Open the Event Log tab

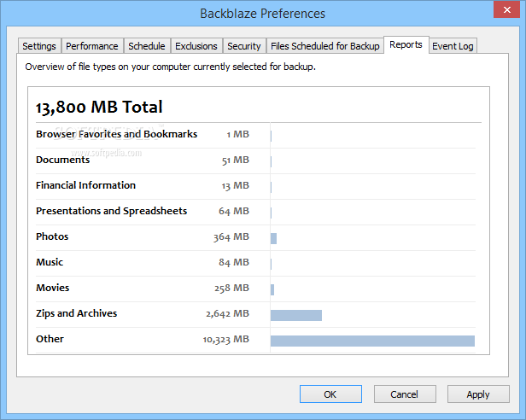coord(453,46)
